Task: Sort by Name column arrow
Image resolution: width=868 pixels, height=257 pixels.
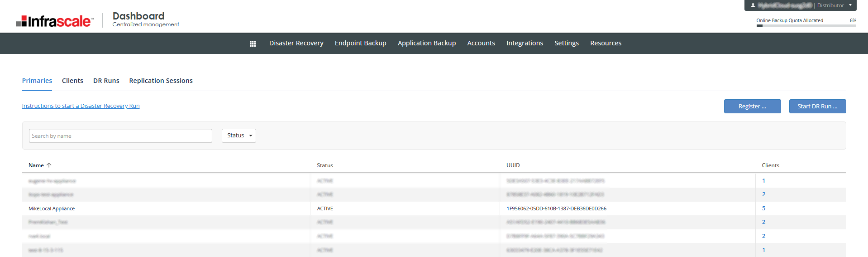Action: [49, 165]
